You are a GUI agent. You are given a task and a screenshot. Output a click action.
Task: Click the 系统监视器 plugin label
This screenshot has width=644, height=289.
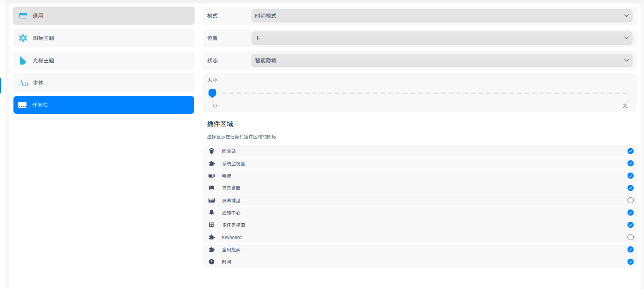[x=233, y=164]
